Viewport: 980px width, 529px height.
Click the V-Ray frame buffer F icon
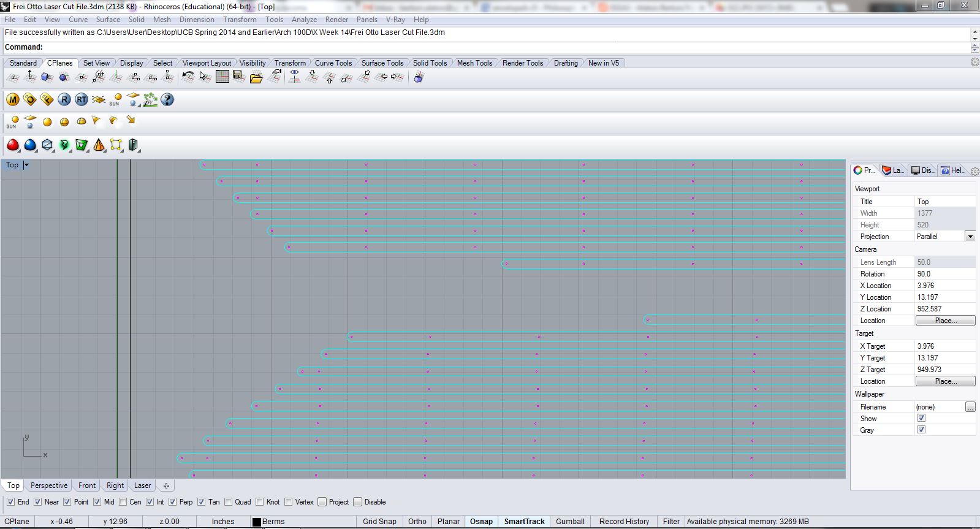click(x=47, y=99)
